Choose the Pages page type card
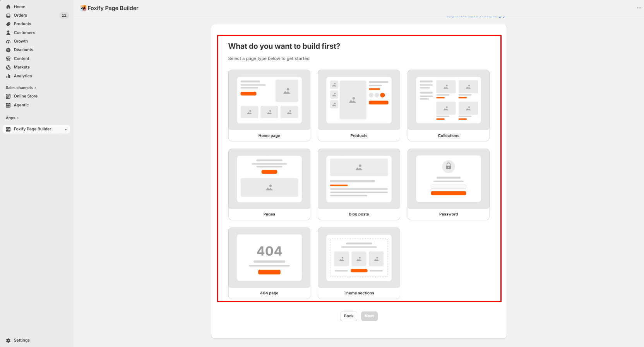644x347 pixels. pyautogui.click(x=269, y=184)
